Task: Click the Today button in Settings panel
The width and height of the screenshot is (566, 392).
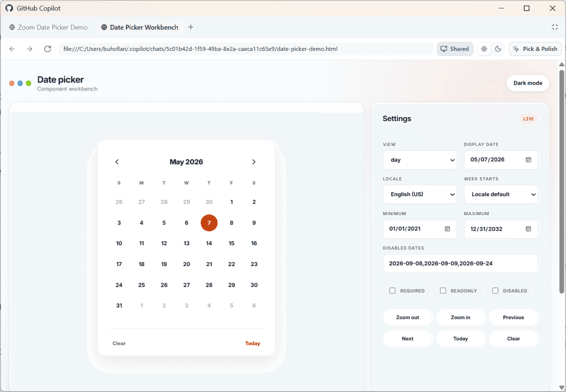Action: pos(460,338)
